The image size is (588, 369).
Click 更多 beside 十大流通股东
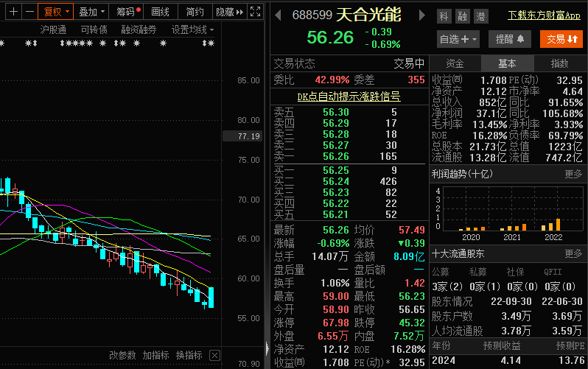tap(573, 254)
